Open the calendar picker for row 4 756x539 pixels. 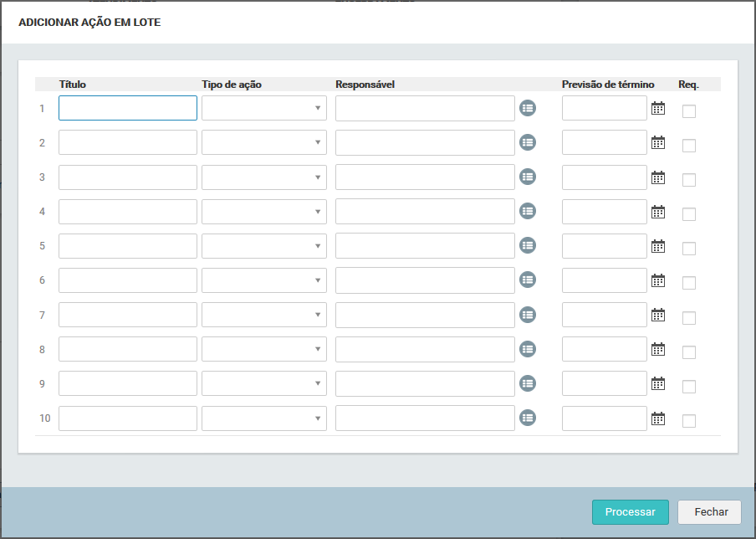(x=658, y=212)
